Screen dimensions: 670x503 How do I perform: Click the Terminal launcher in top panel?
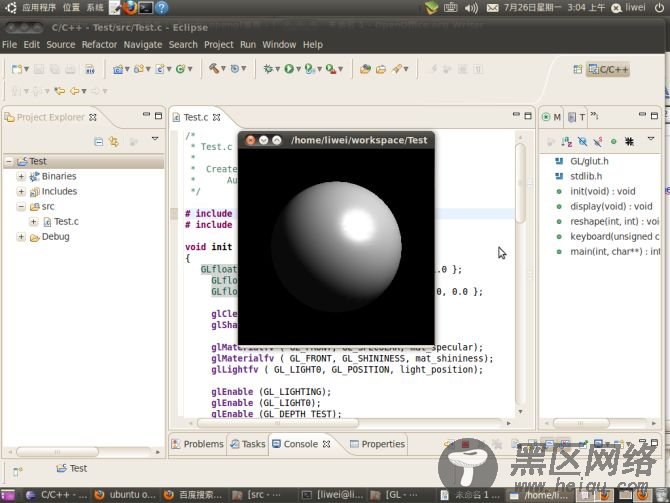click(146, 8)
